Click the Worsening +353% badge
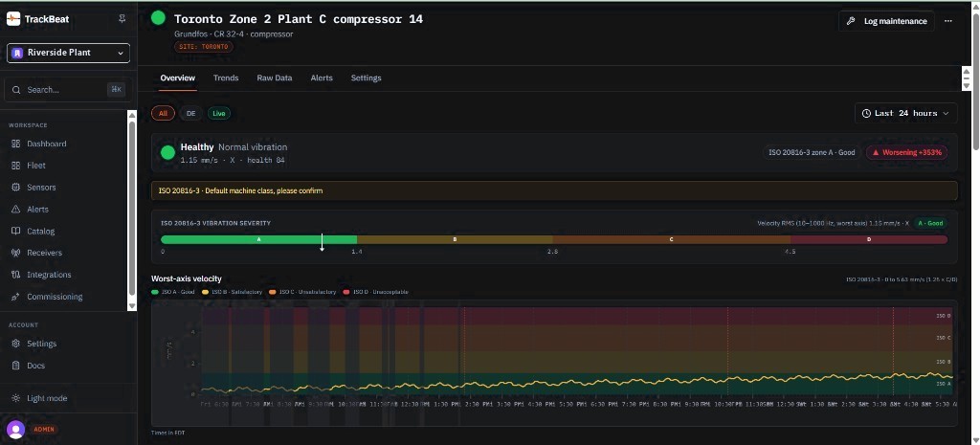This screenshot has width=980, height=445. (907, 152)
